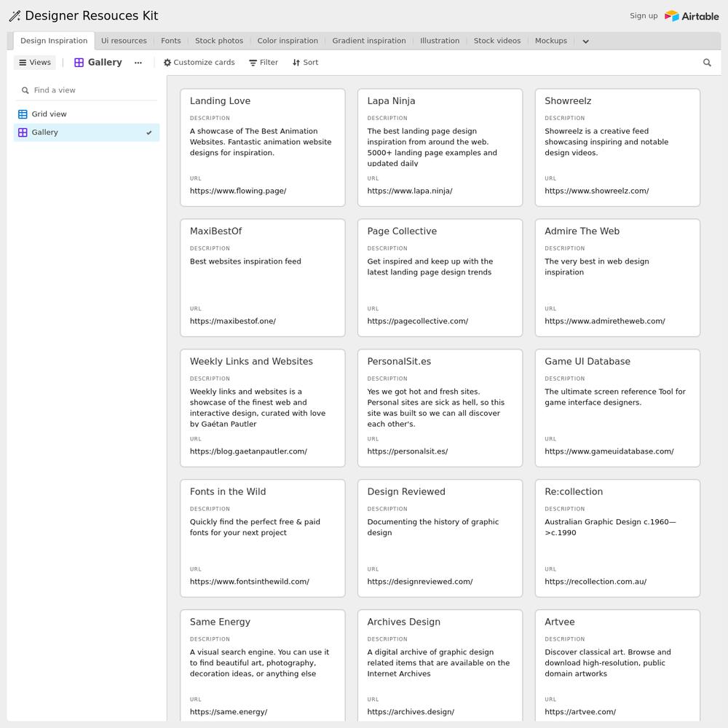Open Customize cards settings
This screenshot has width=728, height=728.
coord(199,62)
